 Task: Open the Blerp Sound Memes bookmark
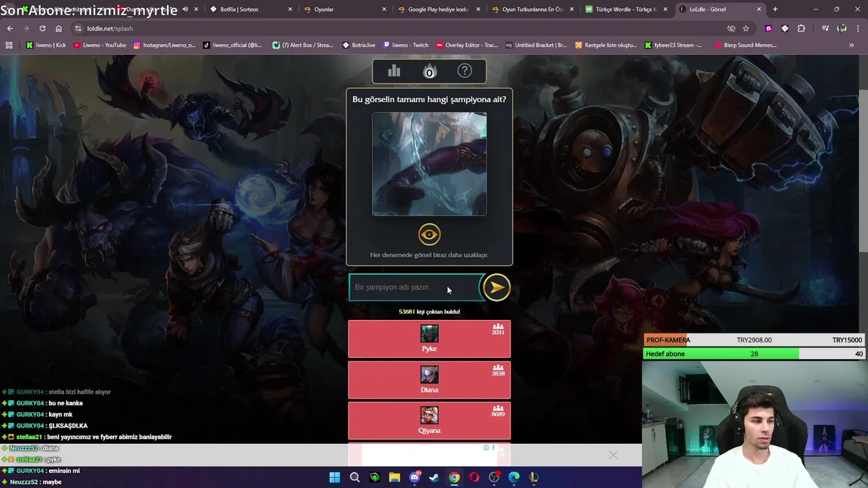(x=745, y=45)
